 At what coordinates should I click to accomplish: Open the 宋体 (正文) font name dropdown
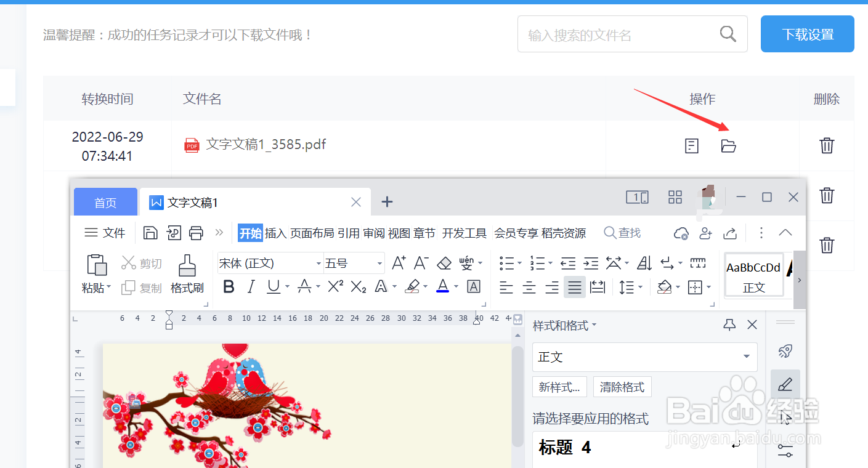(x=319, y=264)
